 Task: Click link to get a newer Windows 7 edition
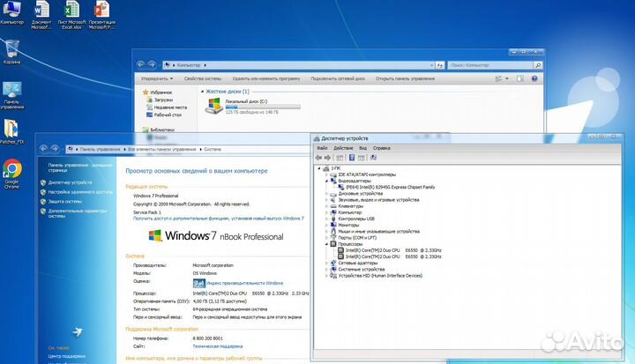click(219, 219)
